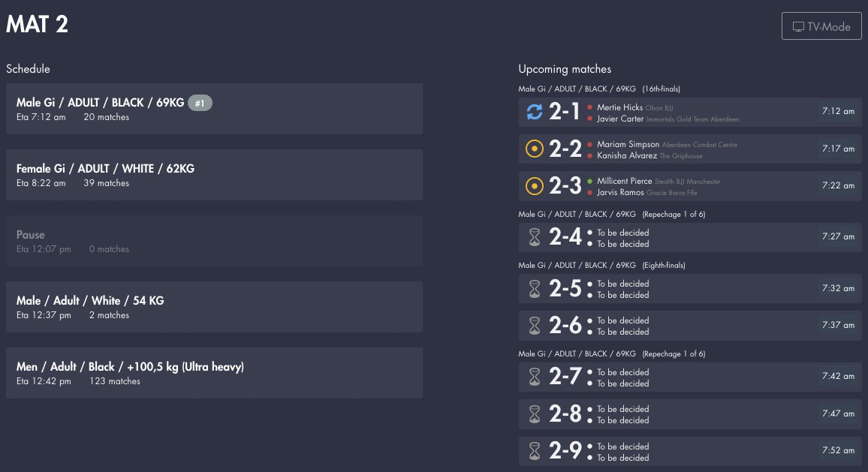The image size is (868, 472).
Task: Toggle the green status dot beside Javier Carter
Action: coord(590,118)
